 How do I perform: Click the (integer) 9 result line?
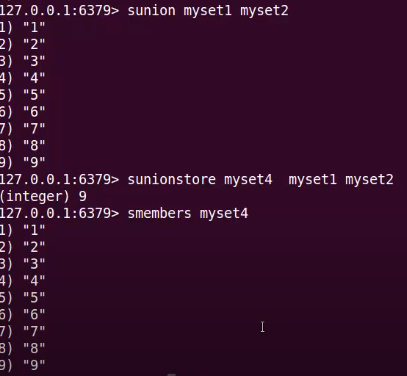(43, 197)
